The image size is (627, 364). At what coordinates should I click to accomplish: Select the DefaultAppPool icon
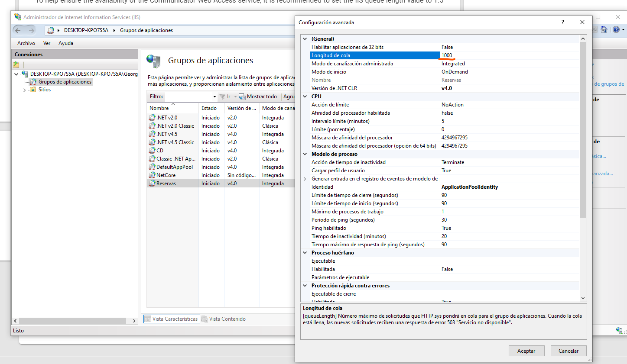(152, 167)
